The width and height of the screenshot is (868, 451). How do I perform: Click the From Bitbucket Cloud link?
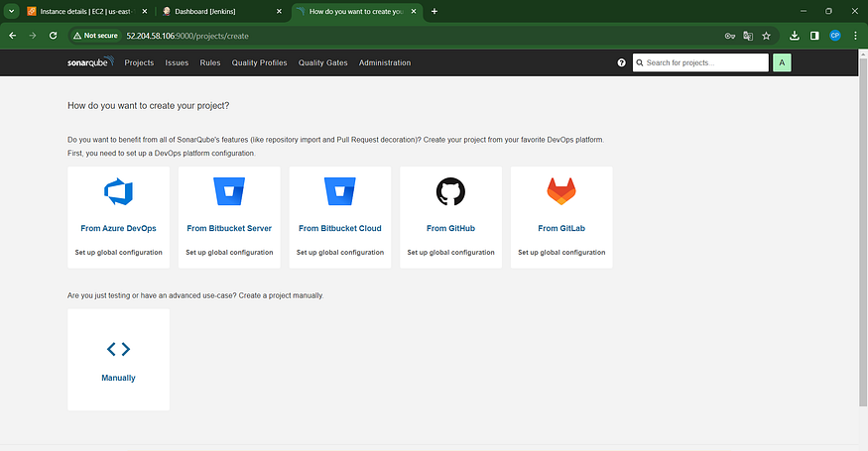coord(340,228)
